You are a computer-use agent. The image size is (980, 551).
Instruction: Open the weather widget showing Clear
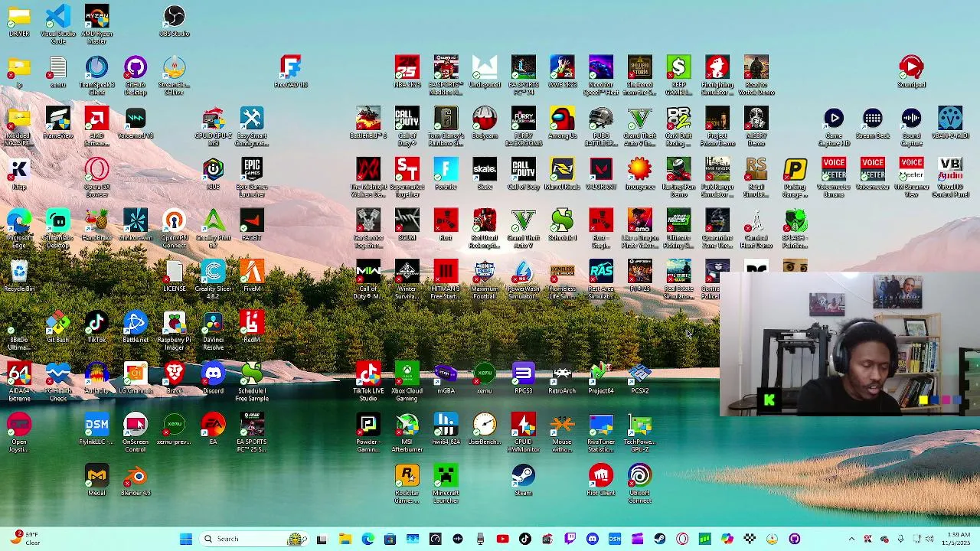(24, 539)
